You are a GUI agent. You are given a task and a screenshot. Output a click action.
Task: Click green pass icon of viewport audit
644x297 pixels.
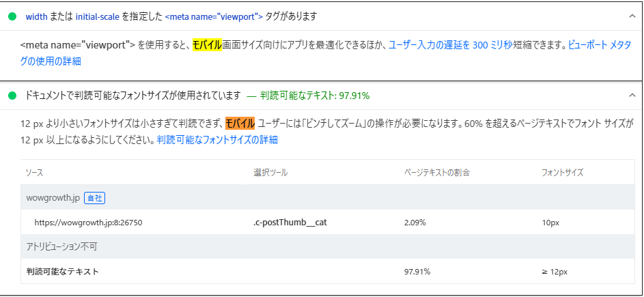pos(12,15)
